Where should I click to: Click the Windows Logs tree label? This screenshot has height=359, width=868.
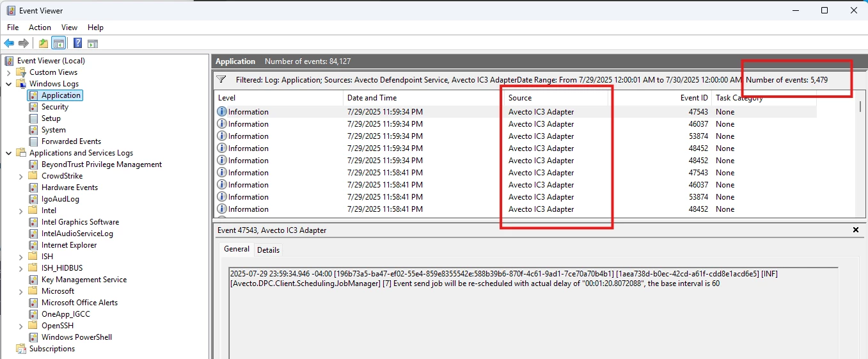54,84
